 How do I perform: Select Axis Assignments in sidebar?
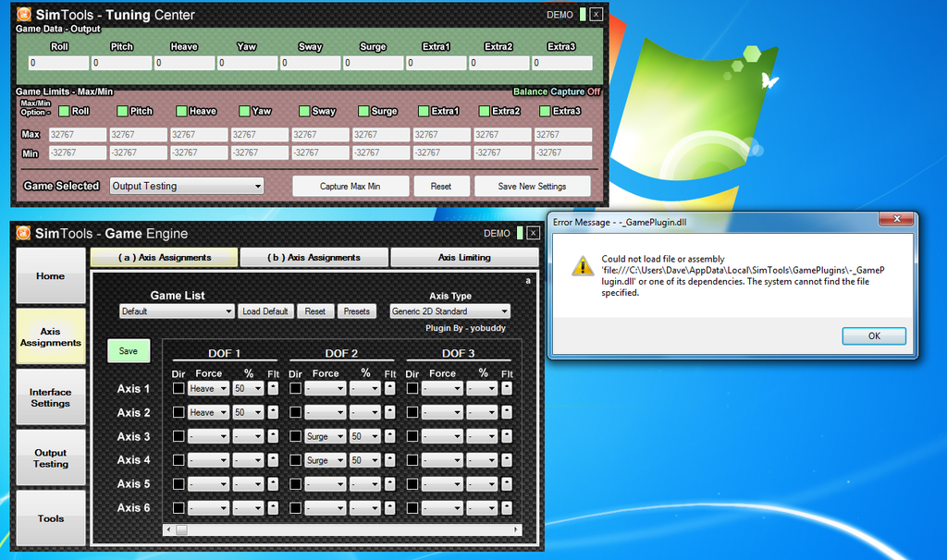51,336
